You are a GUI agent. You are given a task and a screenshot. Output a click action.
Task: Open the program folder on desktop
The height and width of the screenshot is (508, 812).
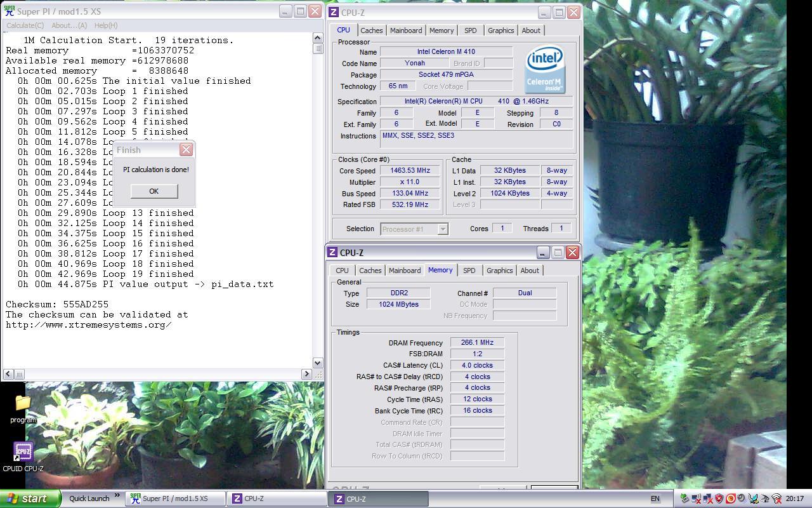pyautogui.click(x=23, y=409)
